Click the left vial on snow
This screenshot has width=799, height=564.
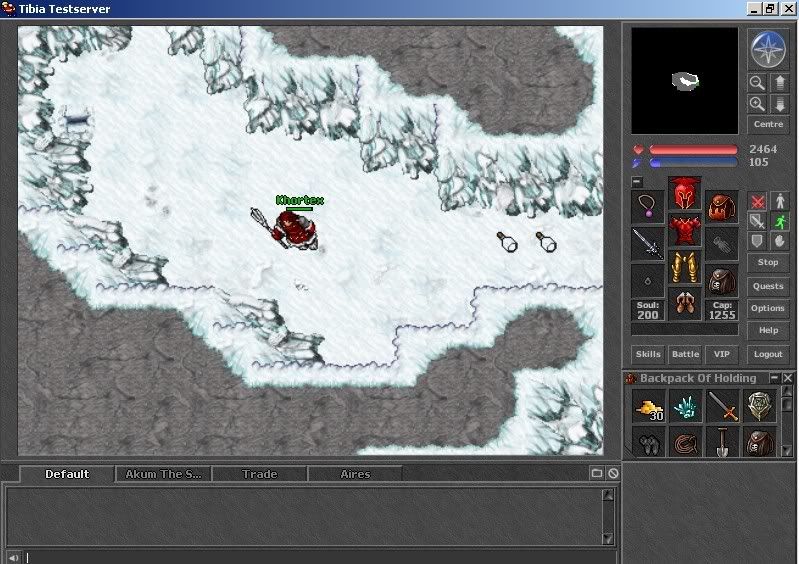pyautogui.click(x=507, y=241)
